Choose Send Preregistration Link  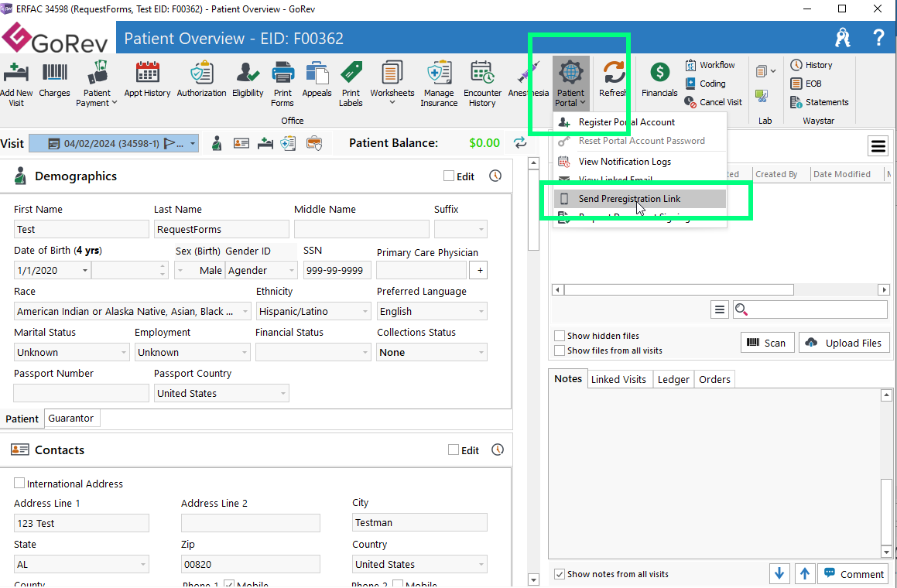pyautogui.click(x=640, y=199)
